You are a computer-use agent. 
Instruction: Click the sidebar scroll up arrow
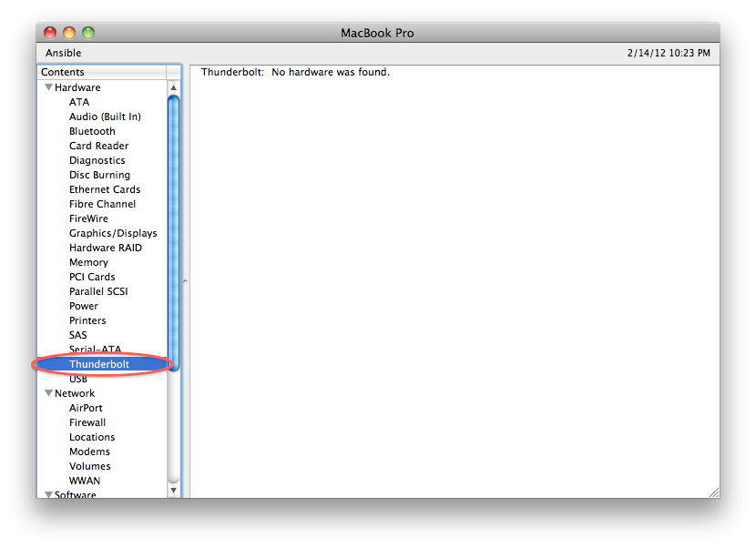click(174, 87)
